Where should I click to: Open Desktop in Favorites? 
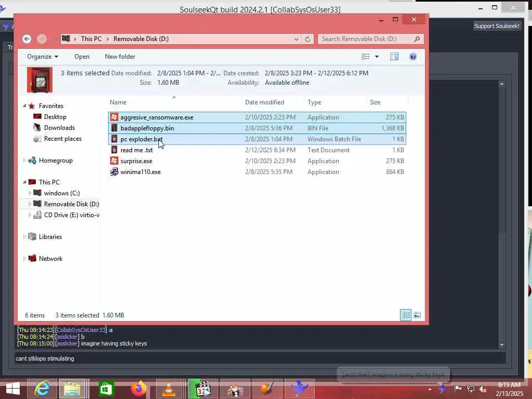click(50, 117)
